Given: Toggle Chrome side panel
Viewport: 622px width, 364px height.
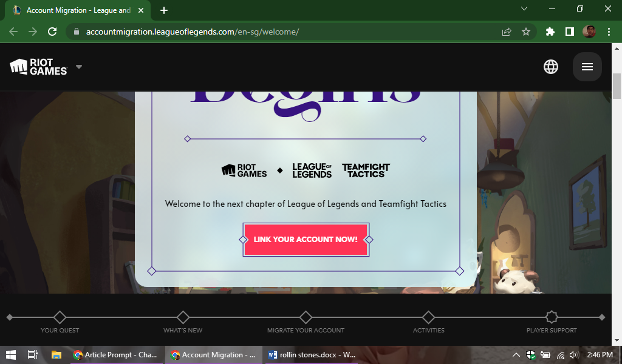Looking at the screenshot, I should (570, 32).
